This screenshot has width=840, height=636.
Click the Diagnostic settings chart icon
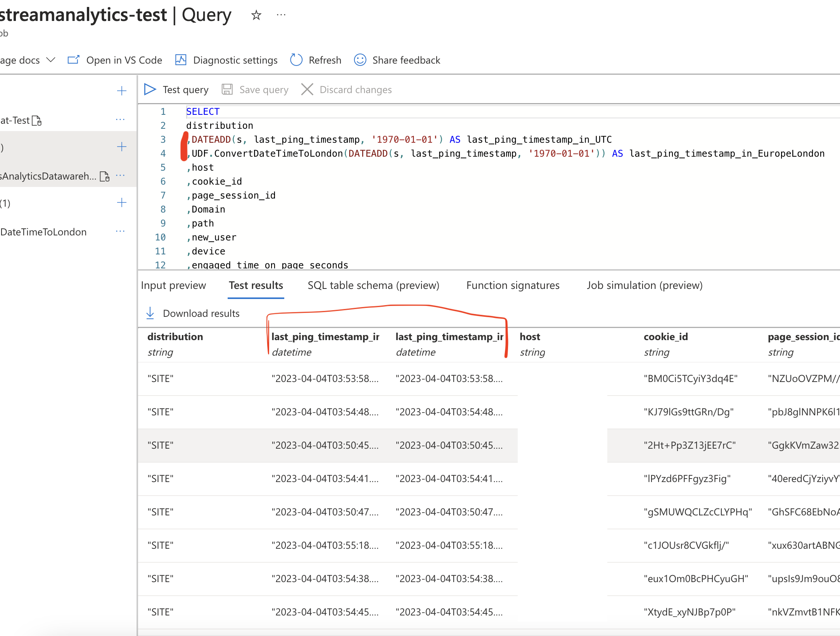click(181, 60)
